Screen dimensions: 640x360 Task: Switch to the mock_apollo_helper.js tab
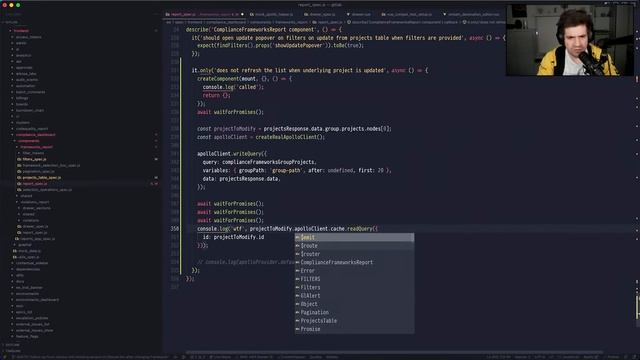[x=273, y=14]
